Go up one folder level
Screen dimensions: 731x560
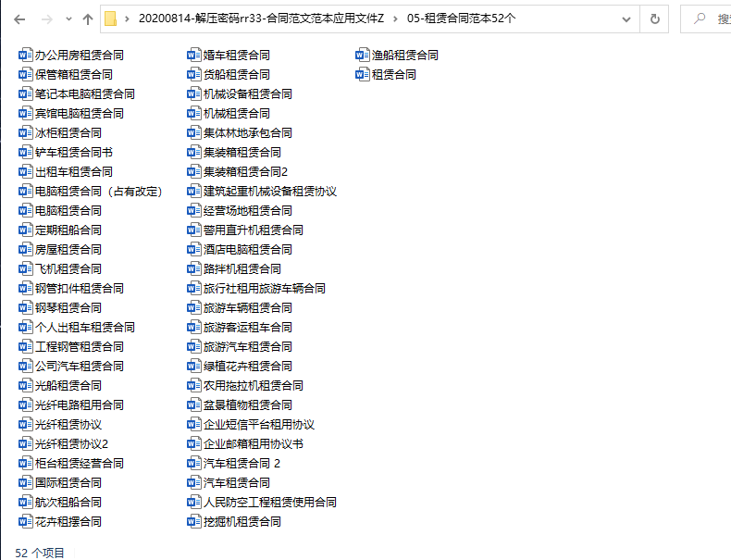pos(88,19)
